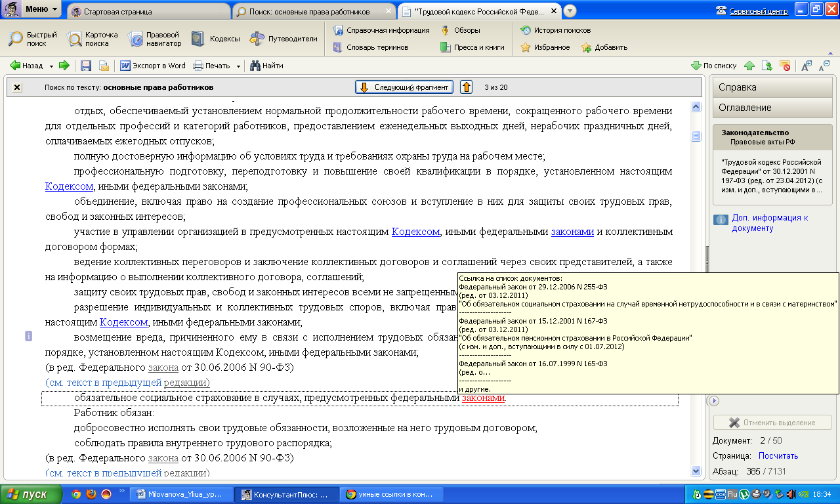Image resolution: width=840 pixels, height=504 pixels.
Task: Open Правовой навигатор
Action: tap(155, 39)
